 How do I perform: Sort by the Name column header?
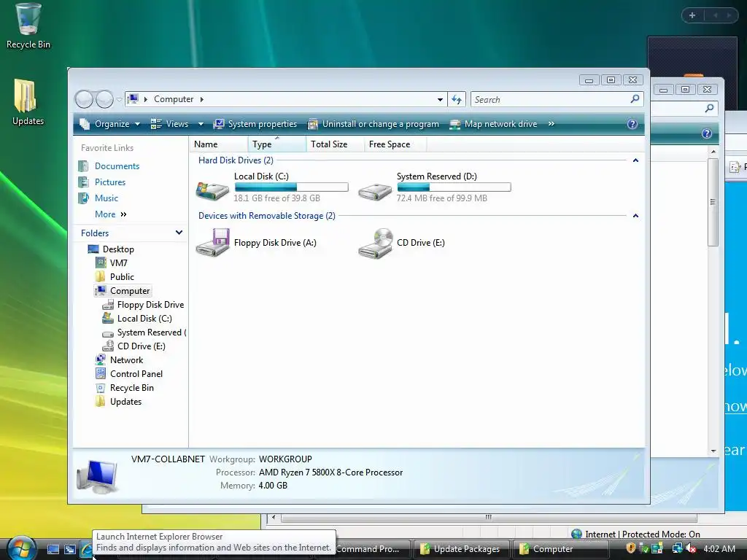click(219, 144)
